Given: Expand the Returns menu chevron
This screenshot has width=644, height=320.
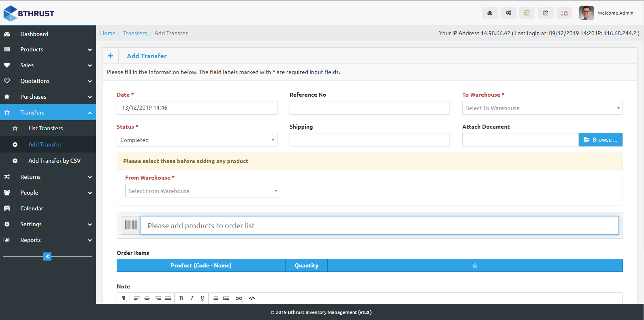Looking at the screenshot, I should tap(90, 177).
